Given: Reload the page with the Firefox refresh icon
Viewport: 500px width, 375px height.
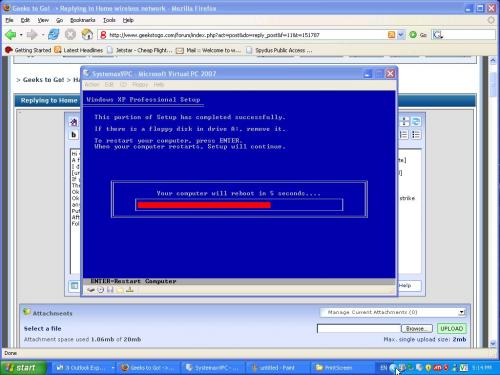Looking at the screenshot, I should [x=53, y=34].
